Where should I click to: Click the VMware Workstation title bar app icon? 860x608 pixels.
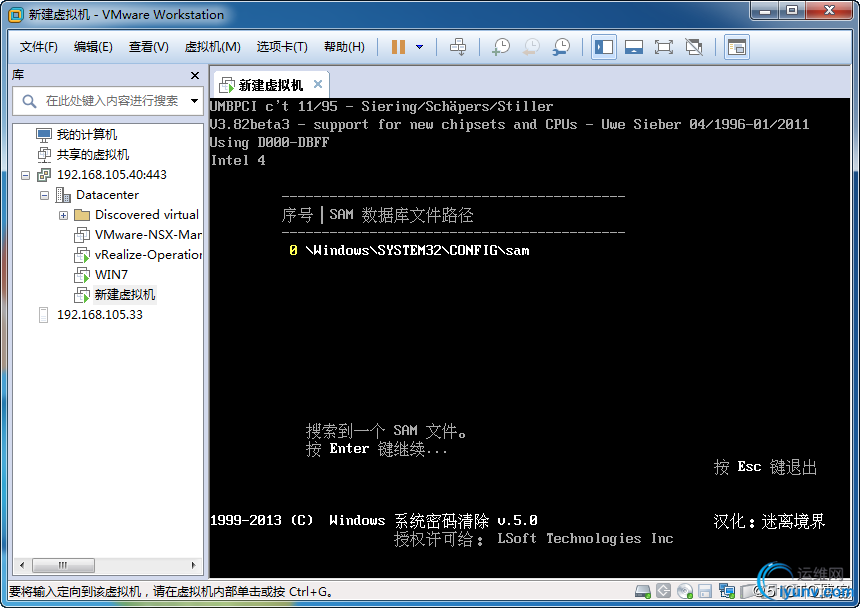[16, 14]
